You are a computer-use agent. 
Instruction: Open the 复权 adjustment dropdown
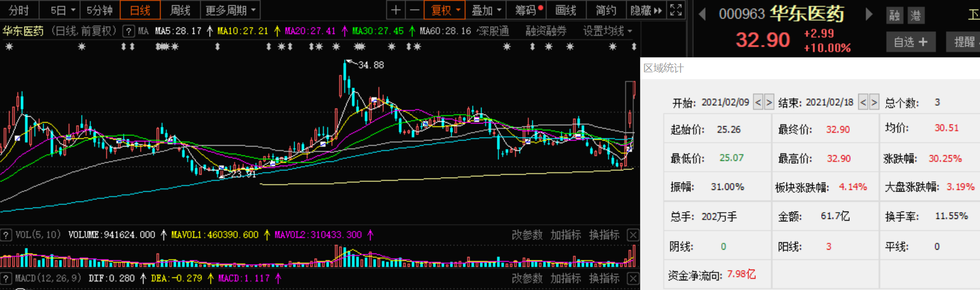(445, 10)
